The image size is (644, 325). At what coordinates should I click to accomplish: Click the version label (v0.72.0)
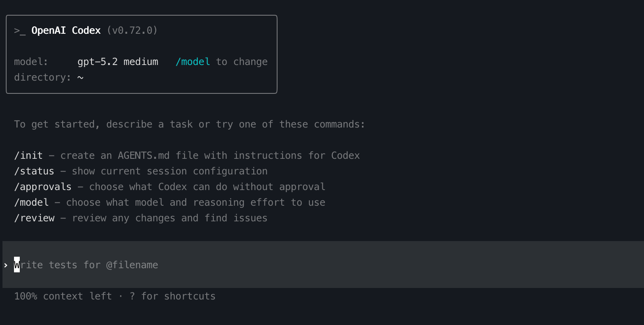(x=132, y=30)
